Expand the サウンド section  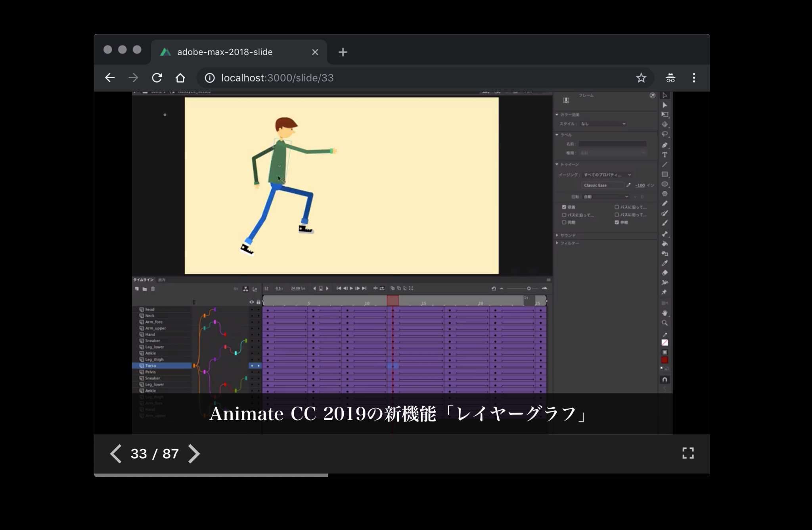tap(568, 235)
